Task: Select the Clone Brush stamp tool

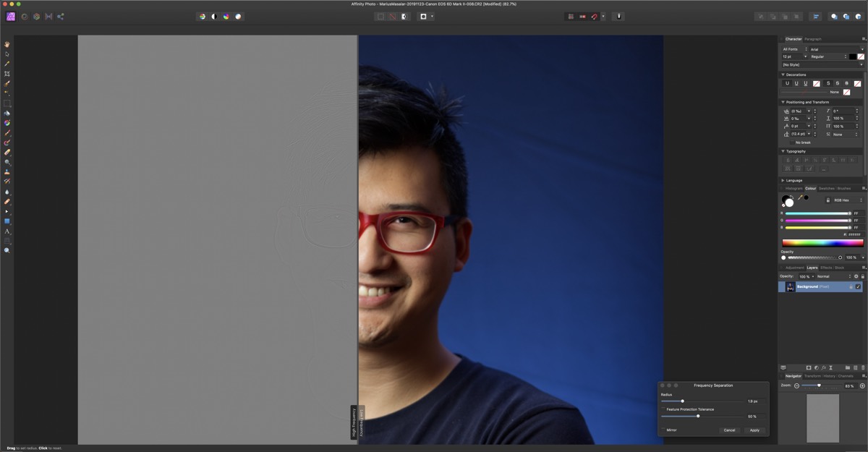Action: [7, 172]
